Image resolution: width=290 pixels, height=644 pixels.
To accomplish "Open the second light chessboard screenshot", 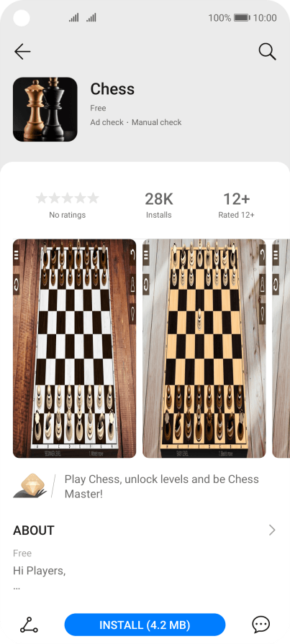I will pyautogui.click(x=204, y=349).
